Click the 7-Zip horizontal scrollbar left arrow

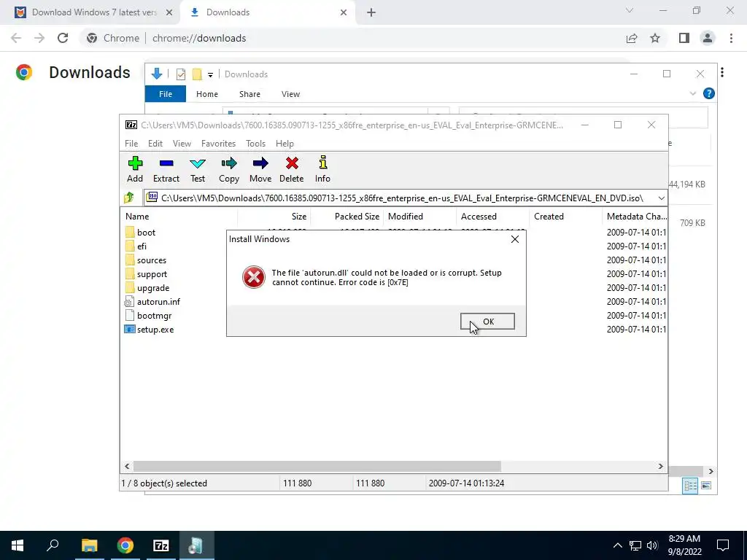tap(127, 466)
